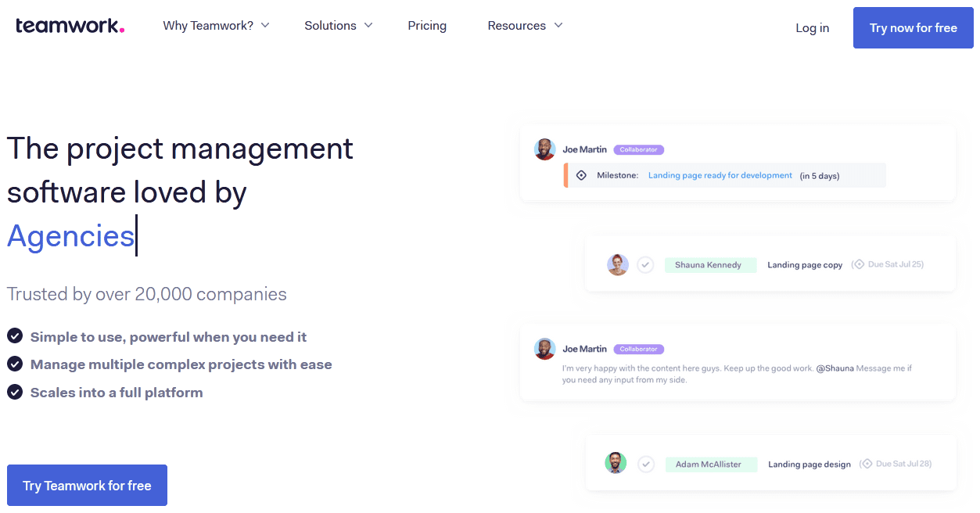This screenshot has width=980, height=513.
Task: Click the milestone diamond icon
Action: pos(580,175)
